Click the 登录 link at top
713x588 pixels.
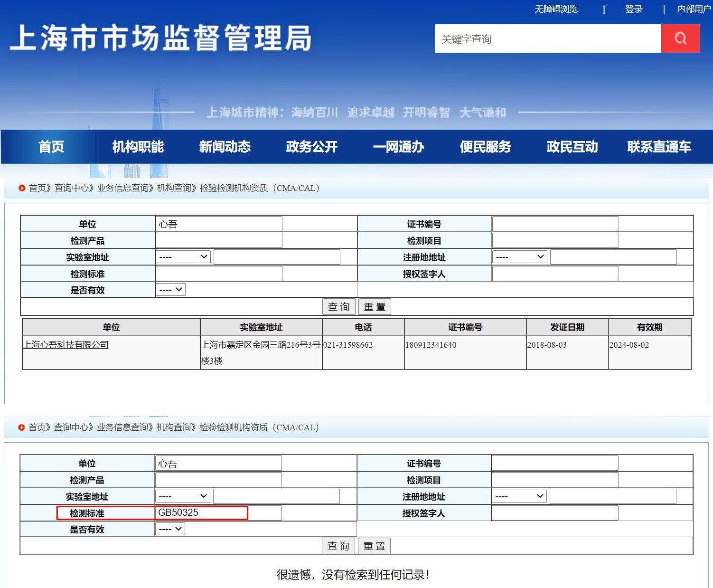[633, 9]
